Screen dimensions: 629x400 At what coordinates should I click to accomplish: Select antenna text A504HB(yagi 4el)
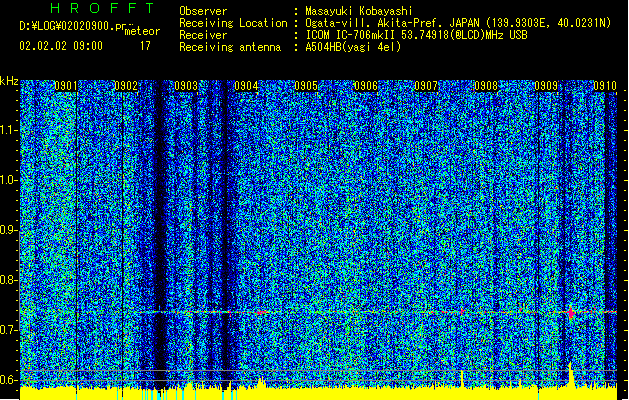[353, 47]
